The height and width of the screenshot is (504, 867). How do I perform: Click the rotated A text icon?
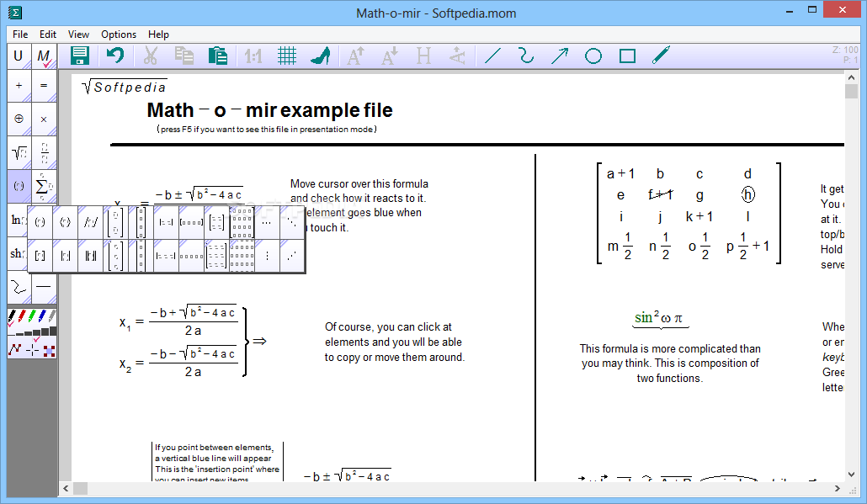tap(457, 56)
